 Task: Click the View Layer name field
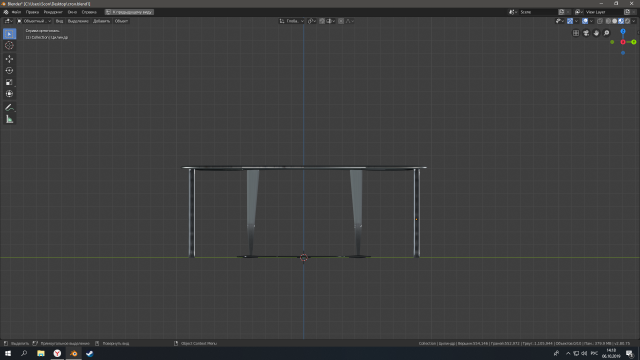tap(604, 12)
